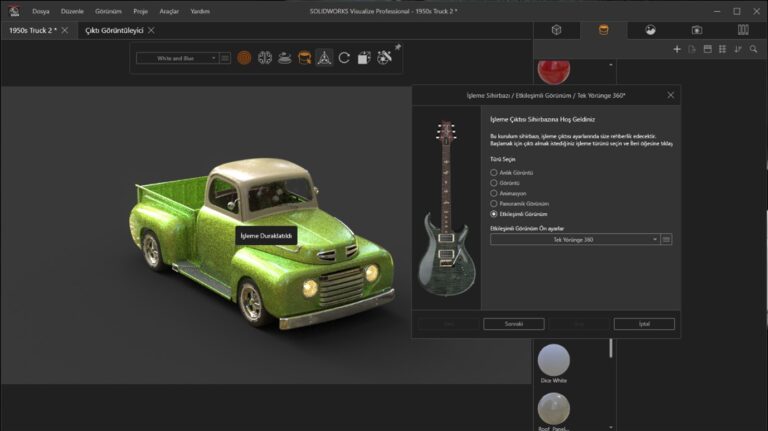Open the Proje menu
Viewport: 768px width, 431px height.
click(x=138, y=11)
